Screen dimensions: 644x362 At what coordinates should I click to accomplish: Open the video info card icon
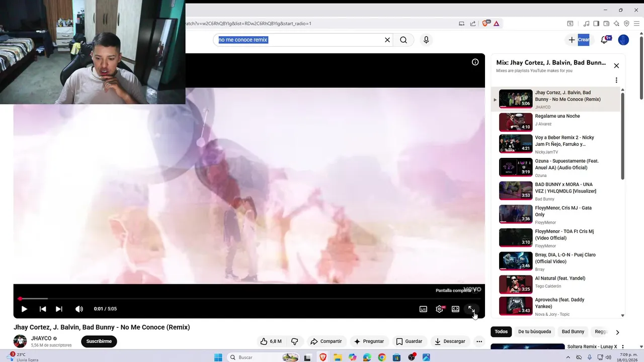click(475, 62)
